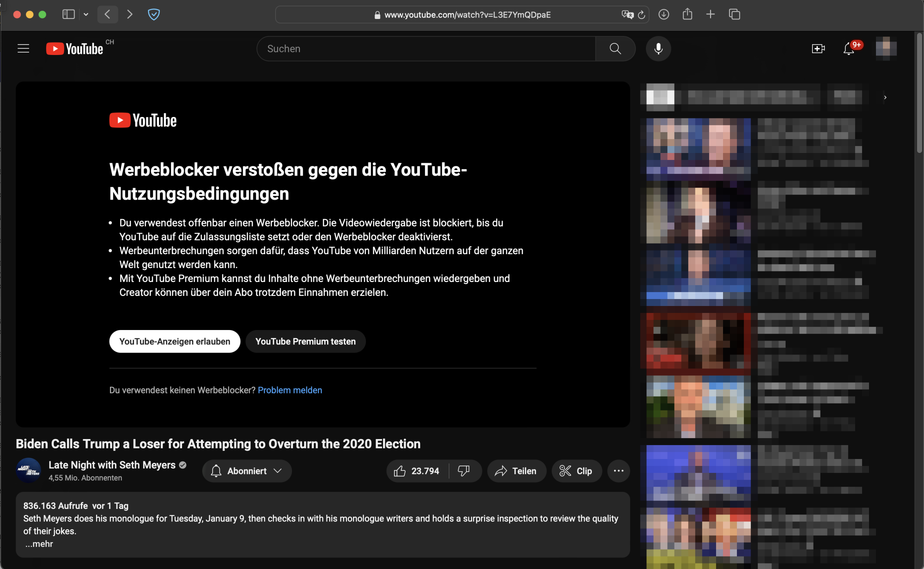Click the profile avatar in the corner
Image resolution: width=924 pixels, height=569 pixels.
pyautogui.click(x=885, y=48)
